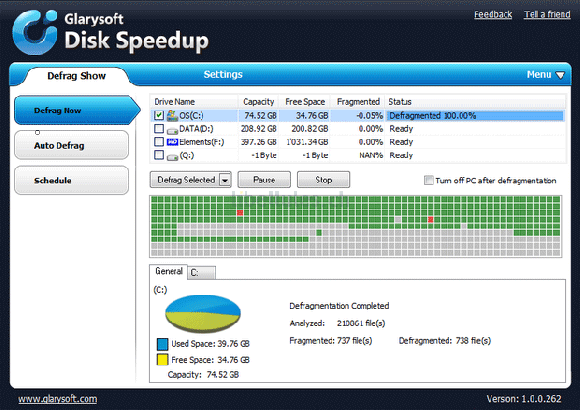Check the DATA(D:) drive checkbox
The height and width of the screenshot is (410, 580).
(x=159, y=129)
